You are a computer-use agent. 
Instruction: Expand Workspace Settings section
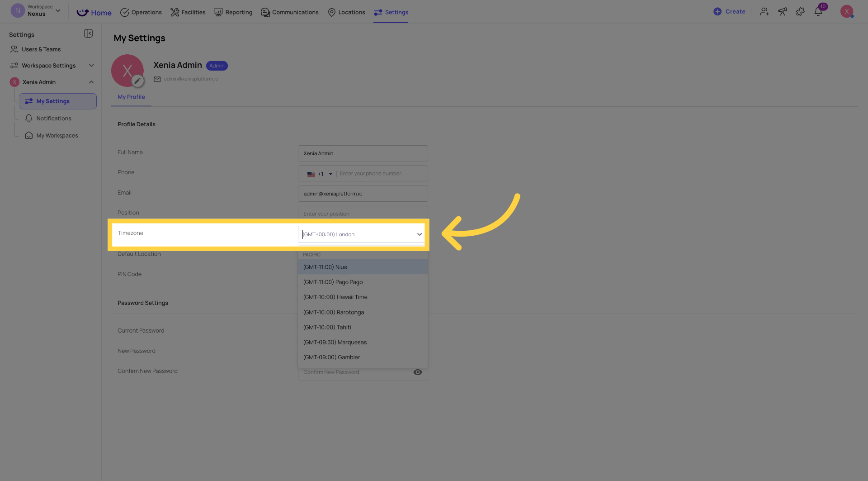pyautogui.click(x=91, y=66)
